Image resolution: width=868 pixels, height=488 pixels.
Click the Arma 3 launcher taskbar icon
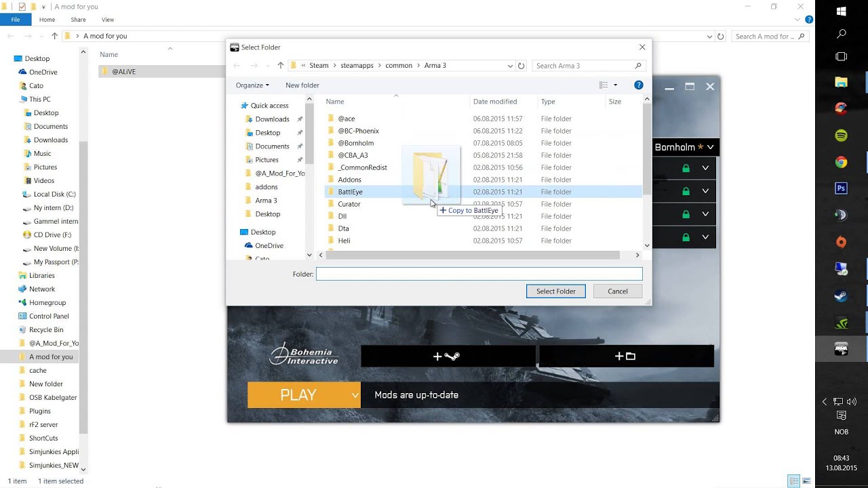coord(841,350)
